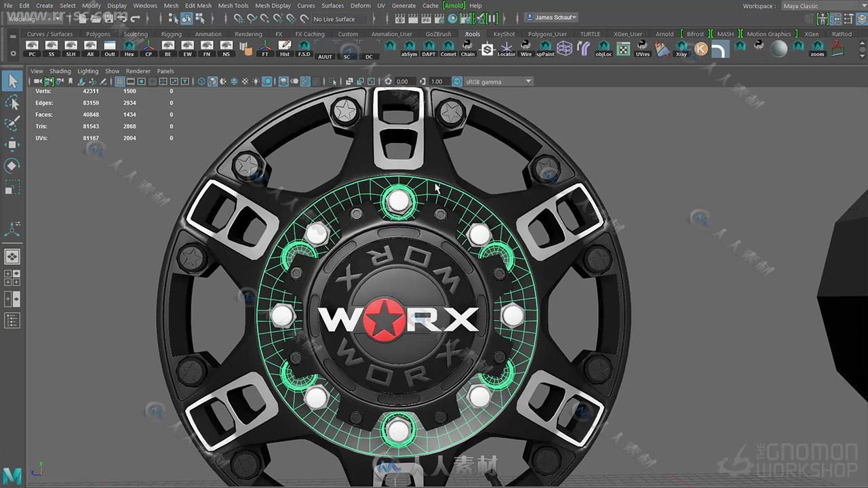Viewport: 868px width, 488px height.
Task: Open the Mesh Tools menu
Action: 233,5
